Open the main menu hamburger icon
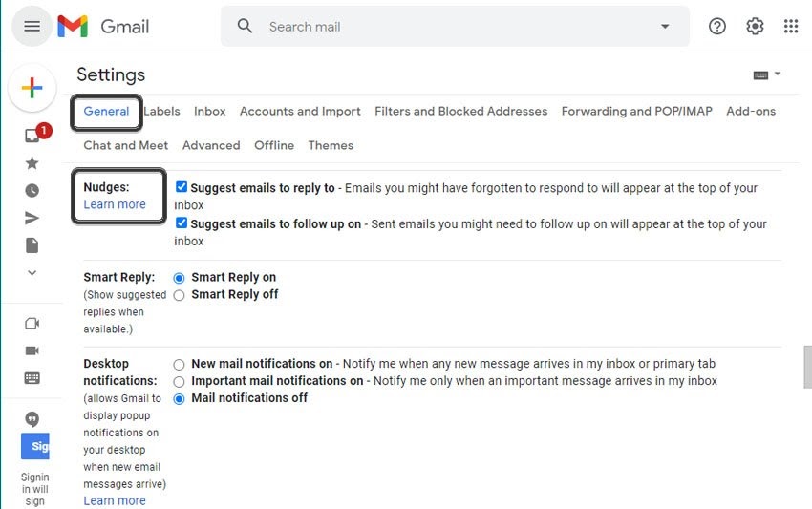This screenshot has height=509, width=812. pyautogui.click(x=32, y=27)
